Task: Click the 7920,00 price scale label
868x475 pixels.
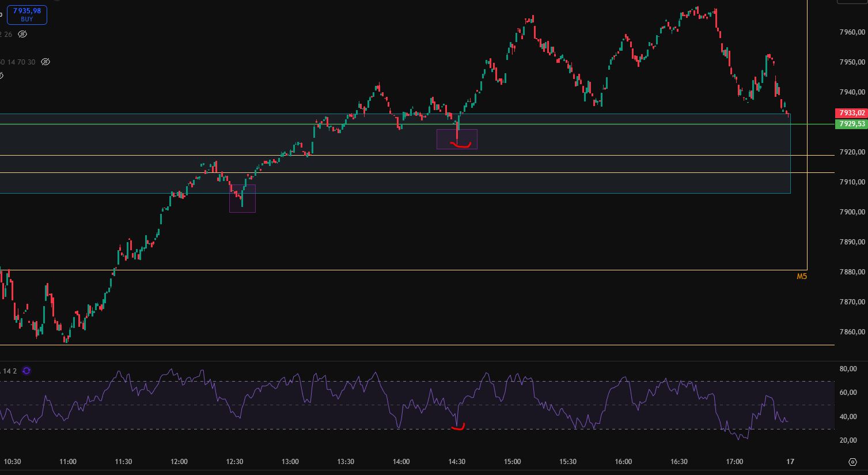Action: [x=852, y=152]
